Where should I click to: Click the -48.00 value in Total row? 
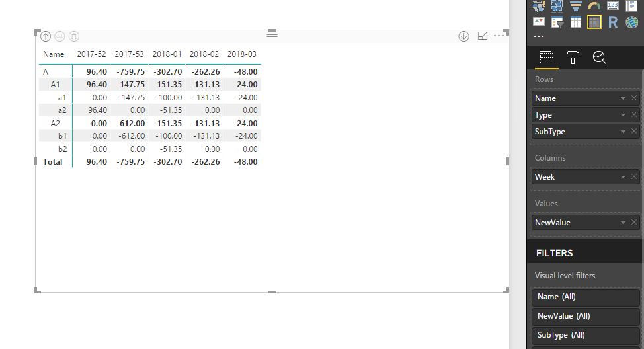pyautogui.click(x=245, y=162)
